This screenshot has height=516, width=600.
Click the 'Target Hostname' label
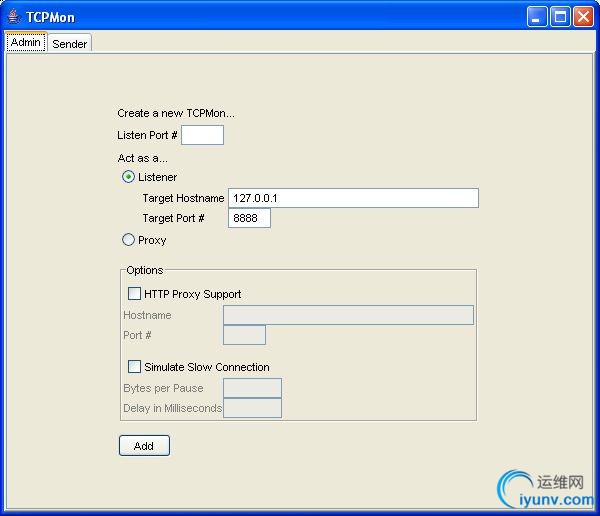point(183,198)
